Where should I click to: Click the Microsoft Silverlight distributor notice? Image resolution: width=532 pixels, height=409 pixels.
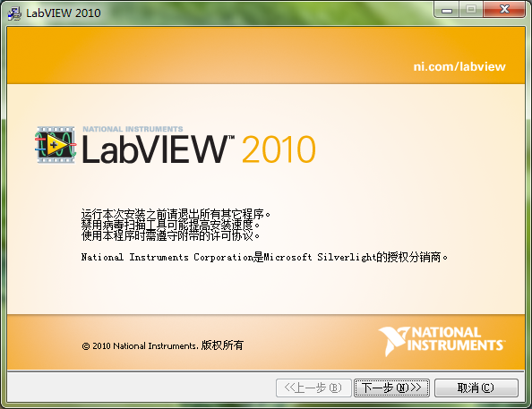click(264, 257)
